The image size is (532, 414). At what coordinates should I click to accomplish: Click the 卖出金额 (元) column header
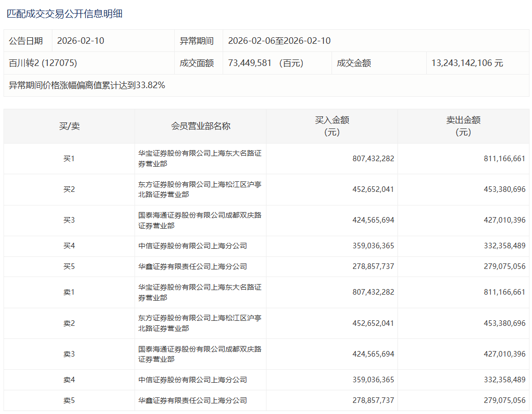tap(463, 126)
